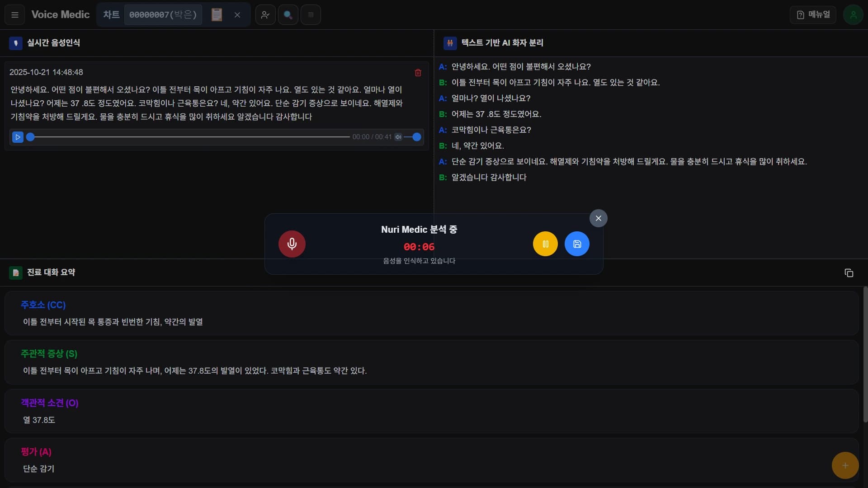
Task: Clear the chart number with the X
Action: pos(237,15)
